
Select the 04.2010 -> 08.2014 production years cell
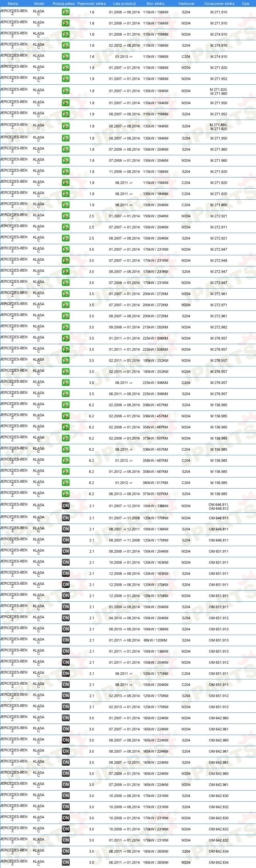tap(124, 618)
